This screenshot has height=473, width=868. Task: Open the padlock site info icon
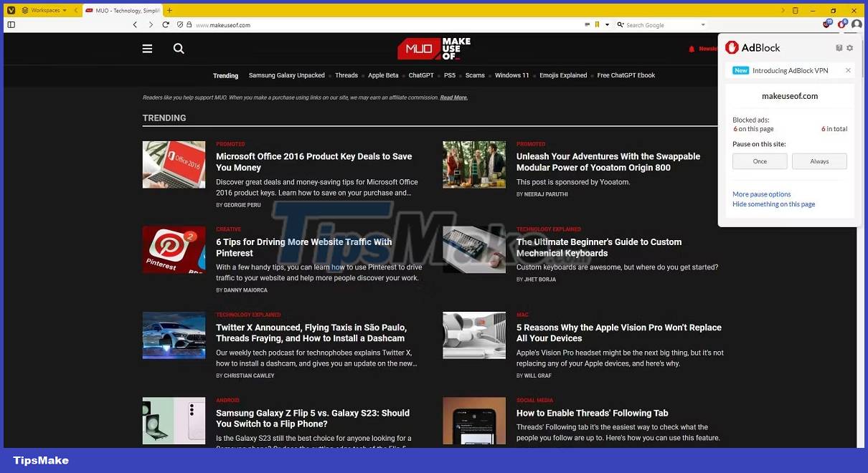pos(189,24)
